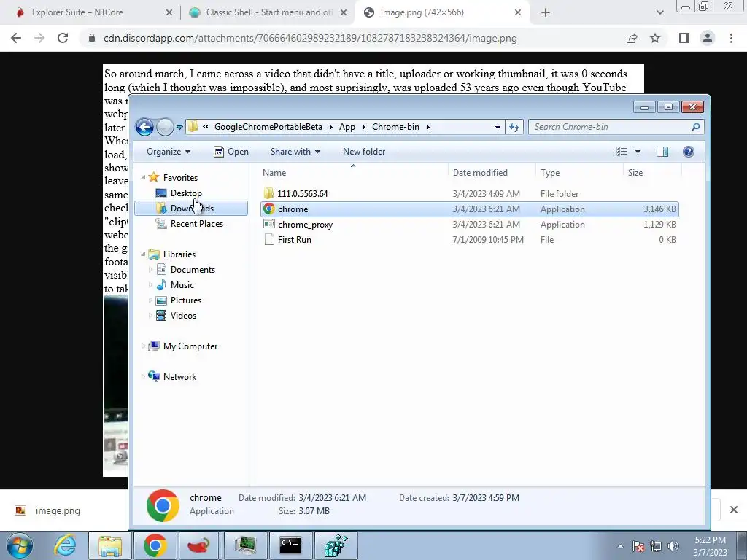The height and width of the screenshot is (560, 747).
Task: Toggle the Chrome side panel icon
Action: [684, 38]
